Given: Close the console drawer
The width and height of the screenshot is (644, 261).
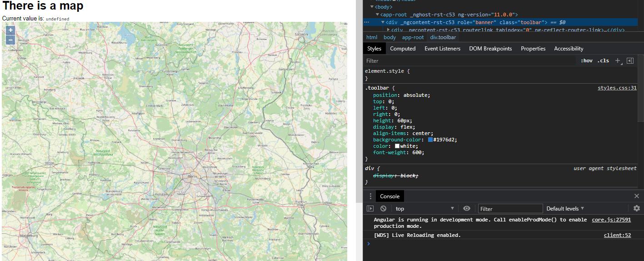Looking at the screenshot, I should tap(636, 196).
